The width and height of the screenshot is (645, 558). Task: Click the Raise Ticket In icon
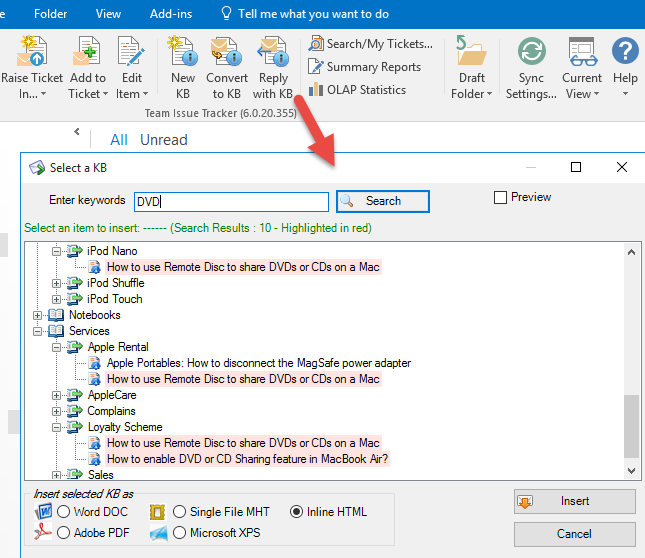point(32,51)
